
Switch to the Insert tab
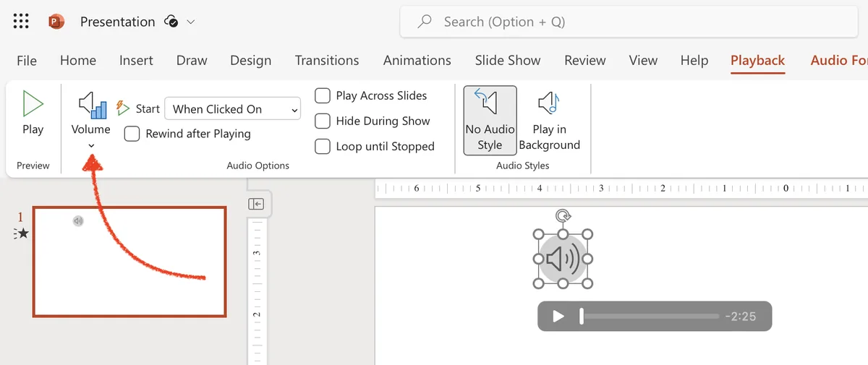(136, 60)
